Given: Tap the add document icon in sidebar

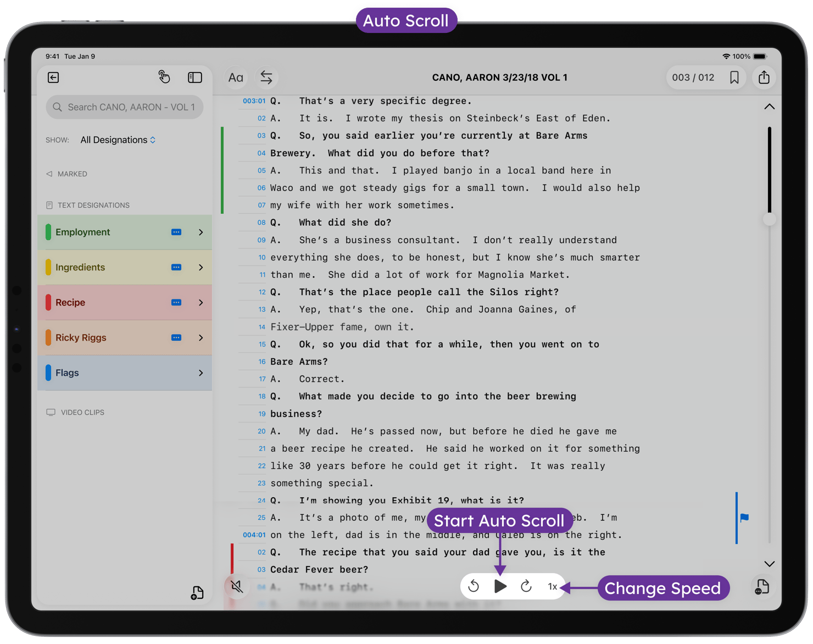Looking at the screenshot, I should pos(197,593).
